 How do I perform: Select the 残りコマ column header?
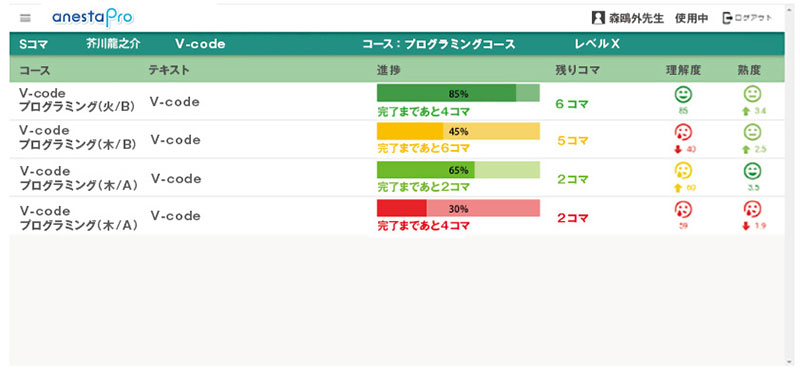(x=578, y=70)
